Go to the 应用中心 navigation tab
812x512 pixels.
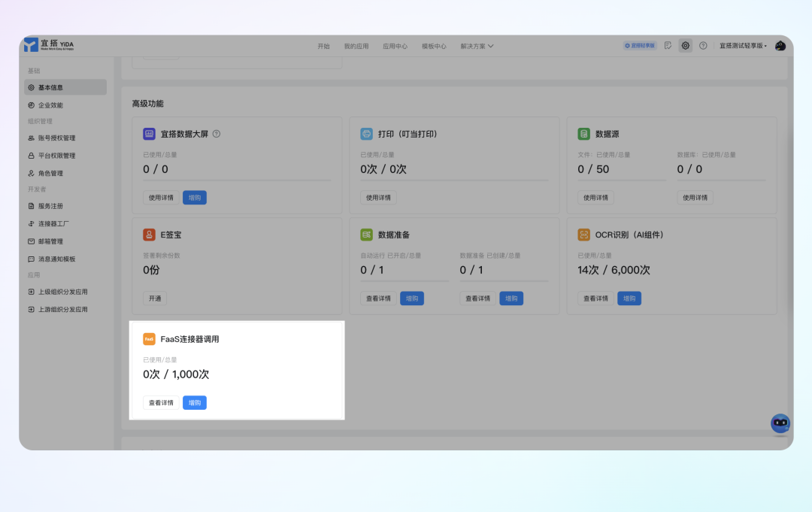(395, 46)
